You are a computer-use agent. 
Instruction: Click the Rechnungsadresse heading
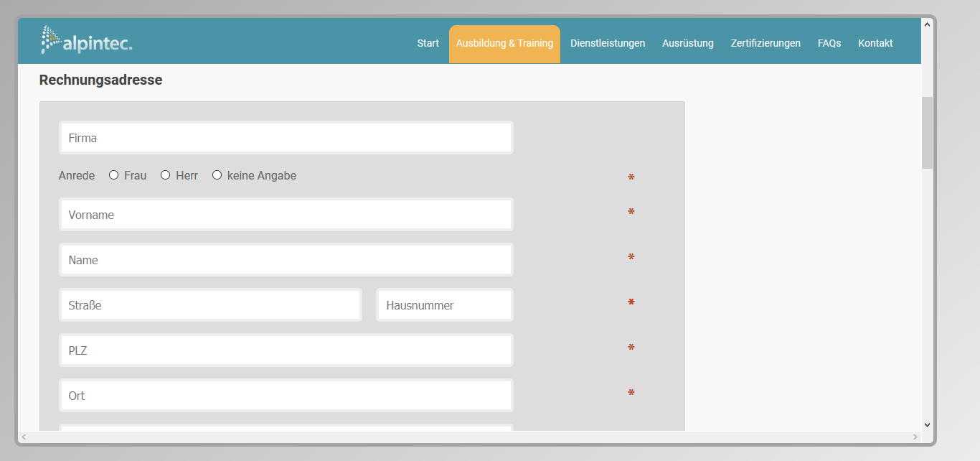pyautogui.click(x=100, y=80)
